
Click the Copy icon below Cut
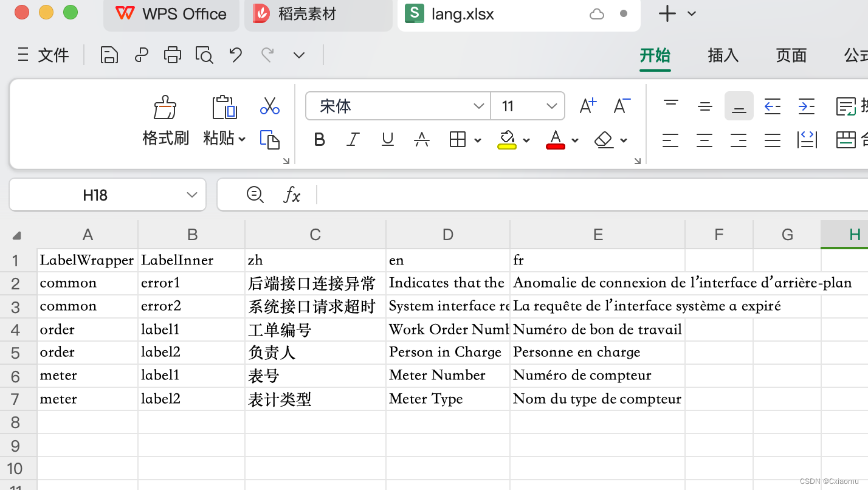269,139
